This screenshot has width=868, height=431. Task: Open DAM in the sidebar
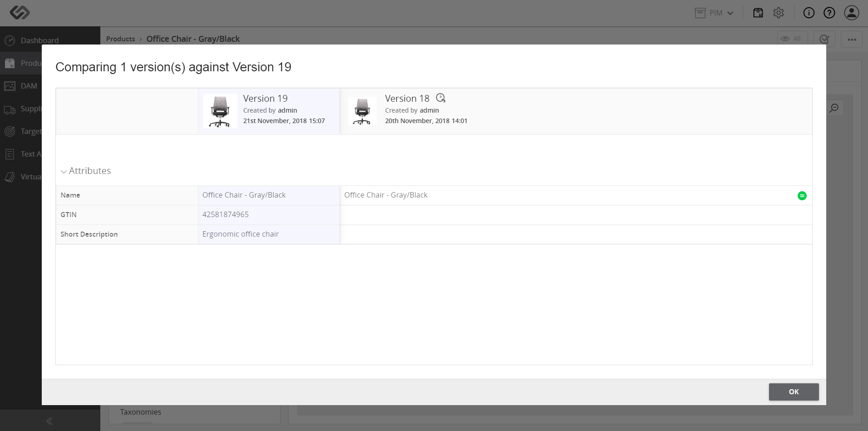click(x=21, y=86)
